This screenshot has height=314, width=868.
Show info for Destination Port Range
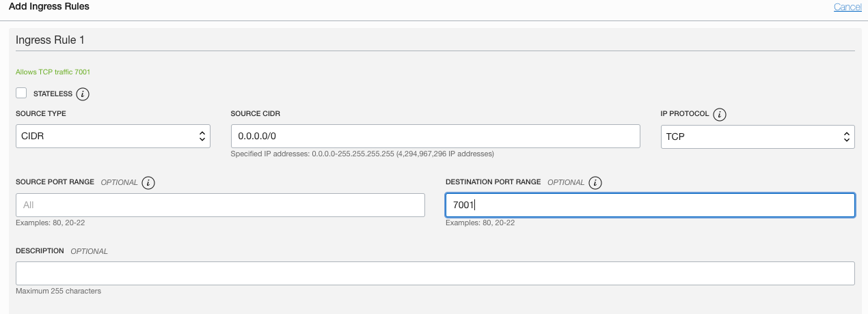595,183
